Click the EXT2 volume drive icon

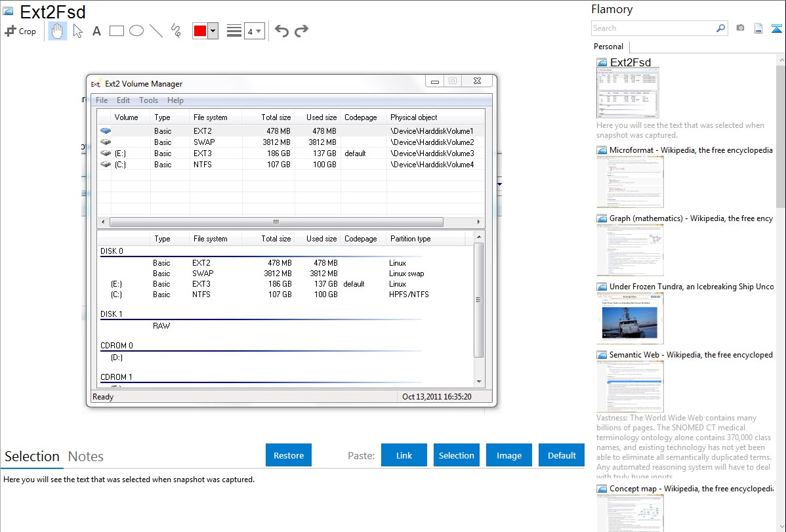[x=105, y=131]
